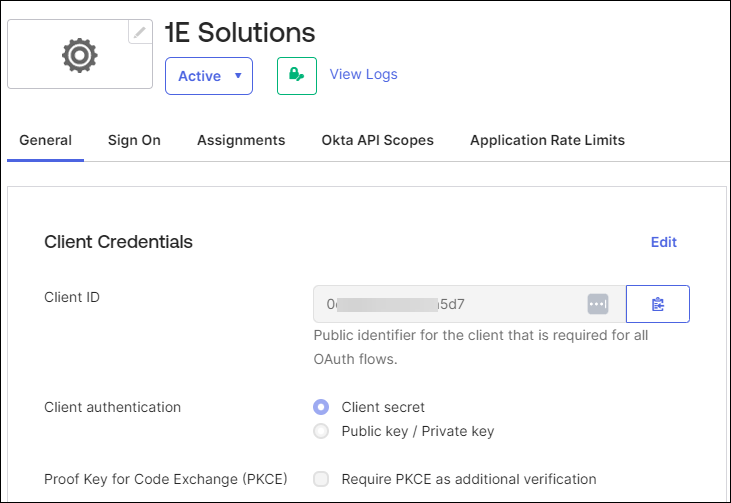Enable Require PKCE as additional verification
This screenshot has height=503, width=731.
click(321, 479)
